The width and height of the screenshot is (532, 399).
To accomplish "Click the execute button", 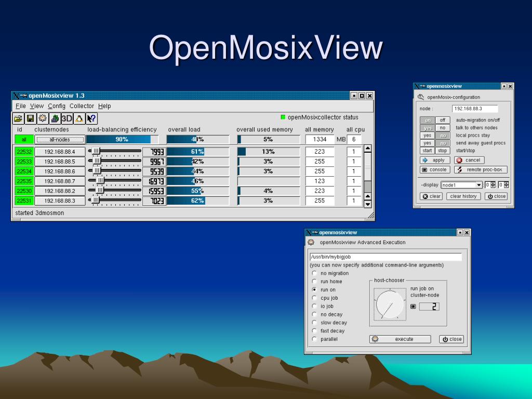I will (400, 339).
